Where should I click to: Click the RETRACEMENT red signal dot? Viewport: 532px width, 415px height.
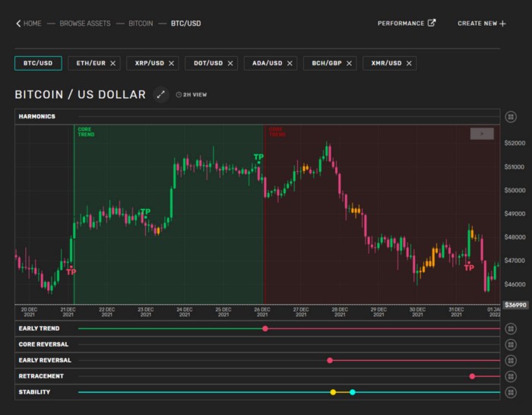coord(472,376)
